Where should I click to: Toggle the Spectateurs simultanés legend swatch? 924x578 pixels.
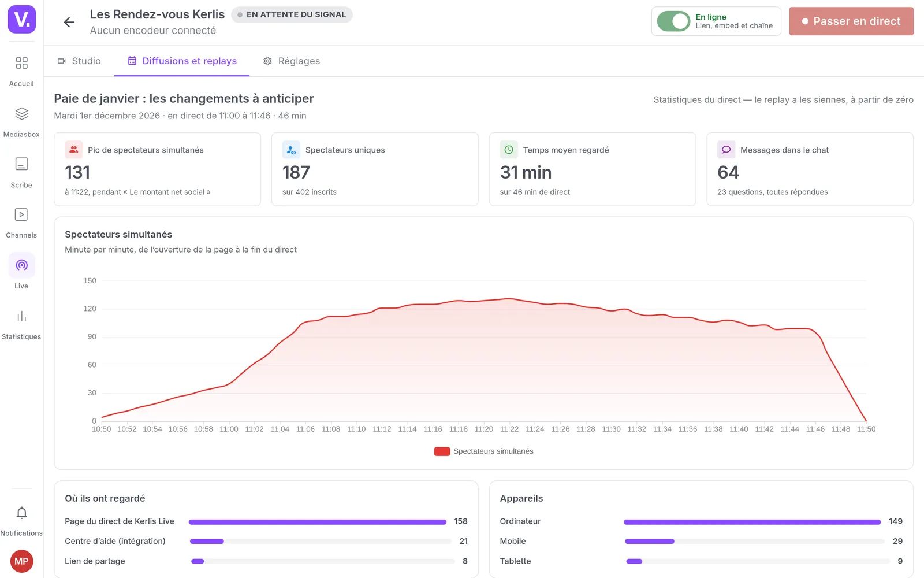coord(442,451)
